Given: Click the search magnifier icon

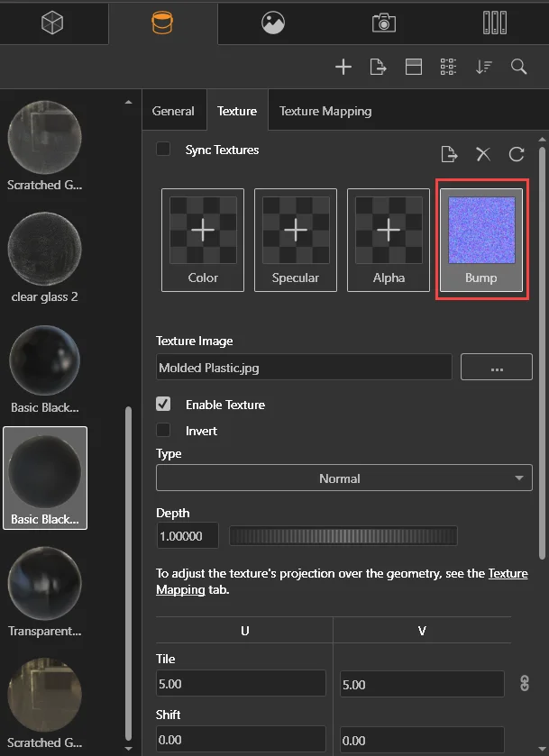Looking at the screenshot, I should pos(518,67).
